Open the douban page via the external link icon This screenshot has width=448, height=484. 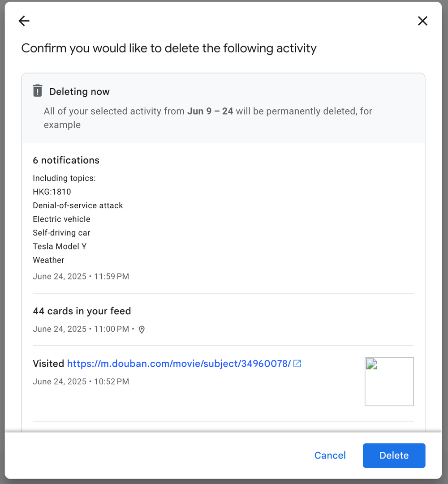tap(297, 364)
